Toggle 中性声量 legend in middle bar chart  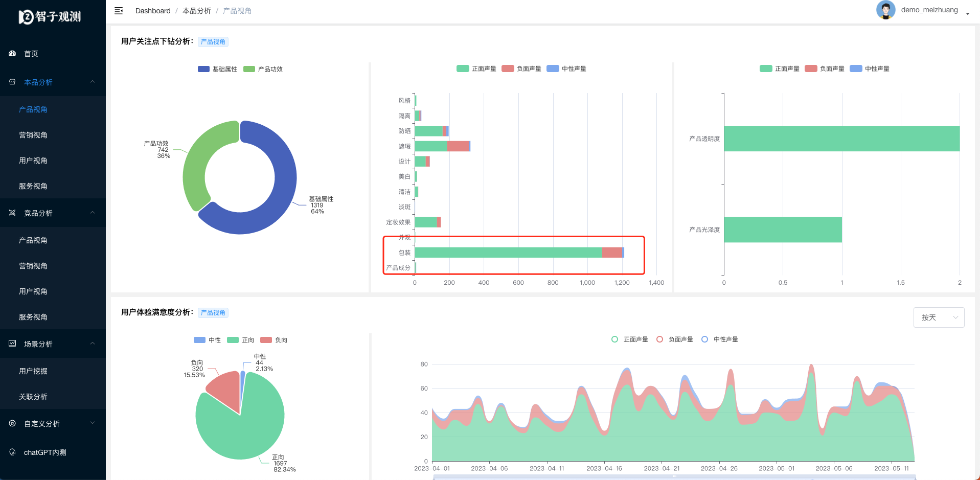[x=566, y=68]
